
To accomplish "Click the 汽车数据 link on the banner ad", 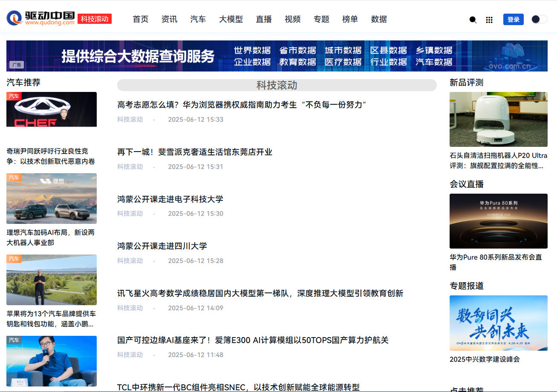I will click(x=433, y=62).
